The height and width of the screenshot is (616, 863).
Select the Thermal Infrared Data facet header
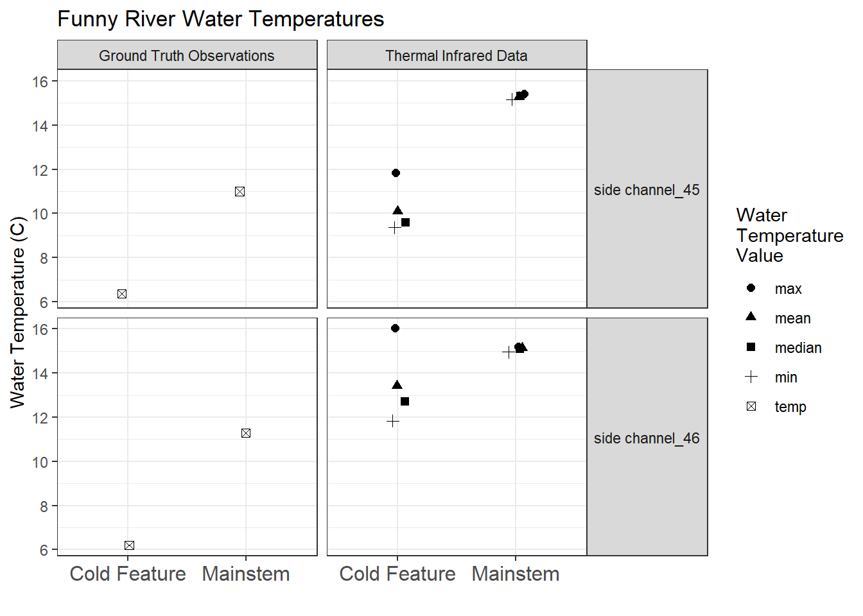point(457,56)
